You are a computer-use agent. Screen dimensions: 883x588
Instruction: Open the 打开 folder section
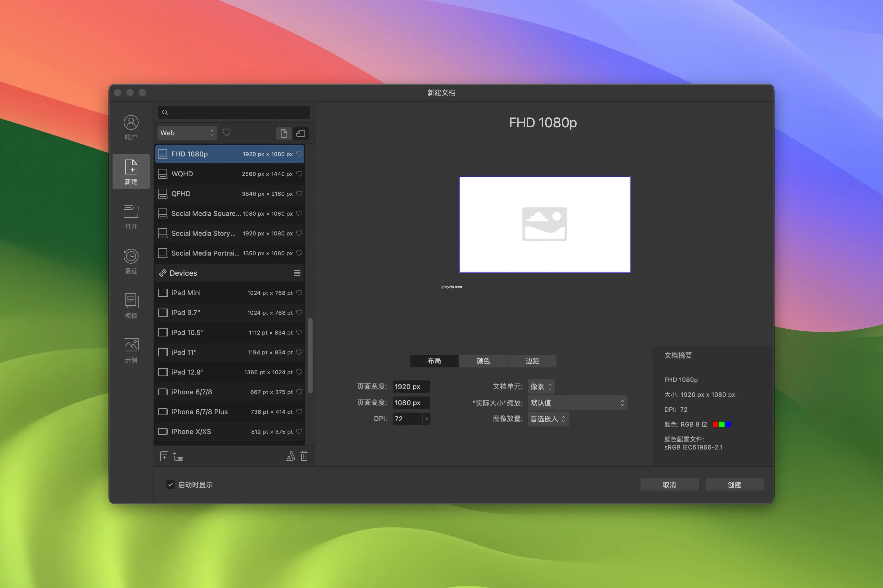[x=131, y=217]
